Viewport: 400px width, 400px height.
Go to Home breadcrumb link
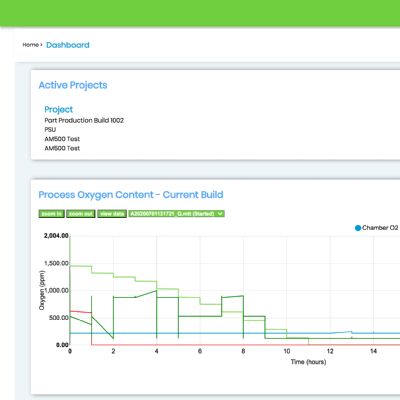[x=30, y=45]
